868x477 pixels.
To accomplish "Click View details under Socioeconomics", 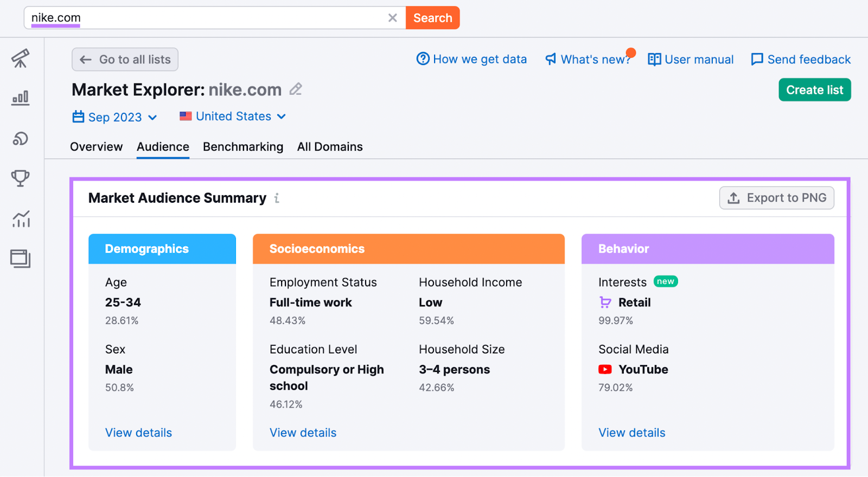I will coord(303,433).
